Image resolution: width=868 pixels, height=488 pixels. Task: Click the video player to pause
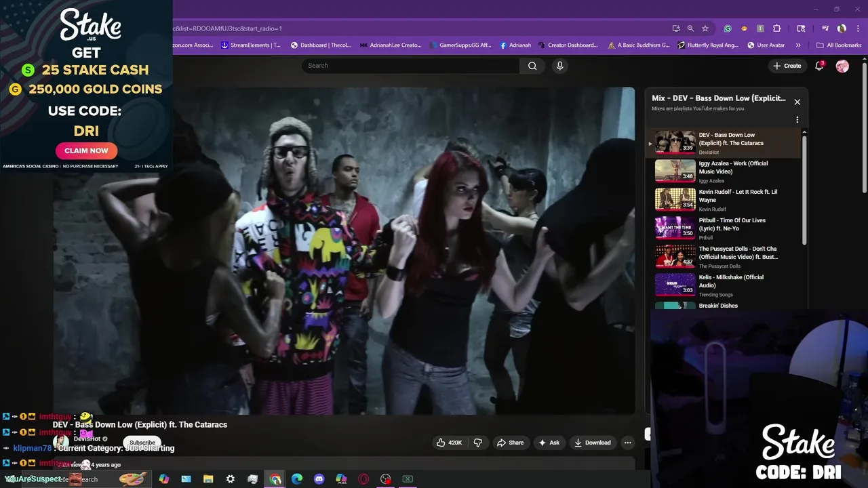point(344,251)
